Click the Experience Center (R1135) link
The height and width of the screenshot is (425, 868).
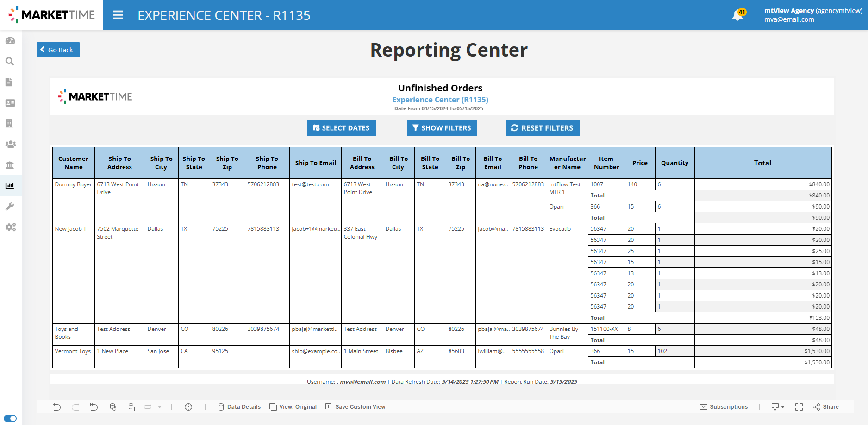(x=440, y=100)
